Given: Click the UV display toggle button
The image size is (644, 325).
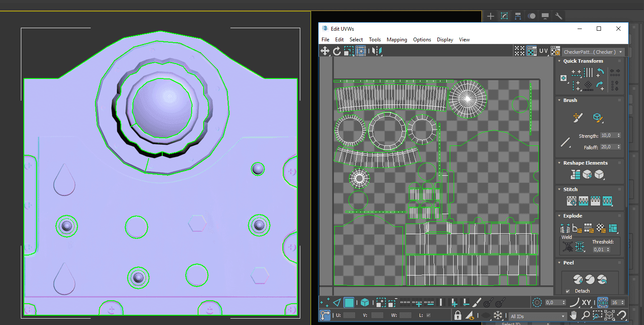Looking at the screenshot, I should 543,50.
